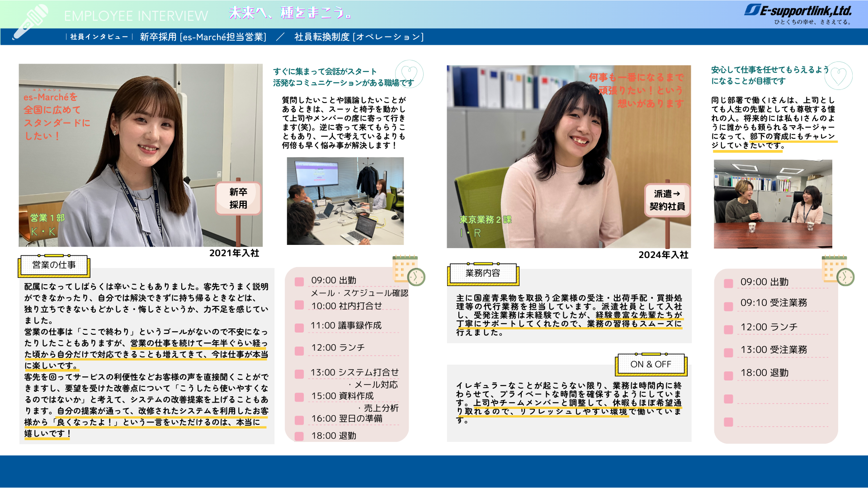Click the 09:10 受注業務 schedule text
This screenshot has height=488, width=868.
point(774,303)
